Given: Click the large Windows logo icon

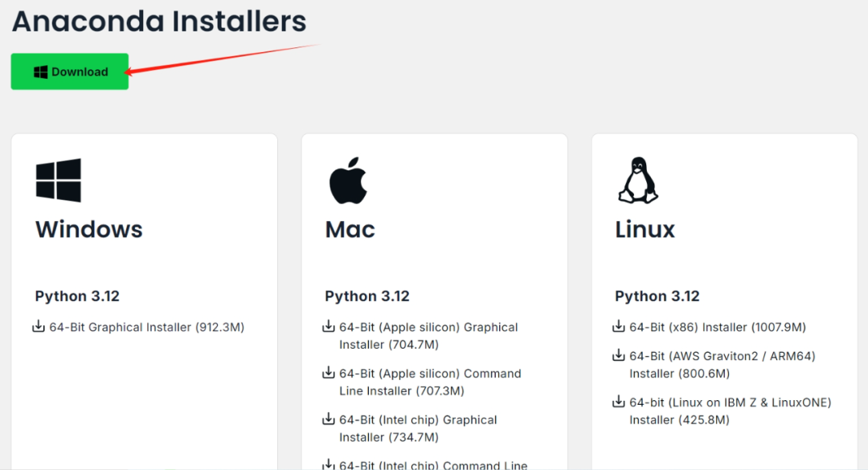Looking at the screenshot, I should [58, 180].
